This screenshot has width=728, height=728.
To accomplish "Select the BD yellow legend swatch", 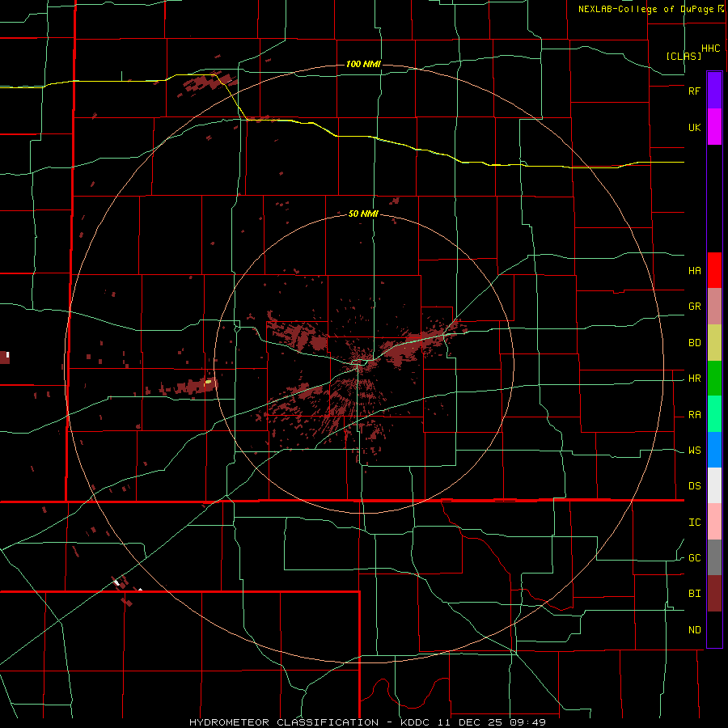I will 714,343.
